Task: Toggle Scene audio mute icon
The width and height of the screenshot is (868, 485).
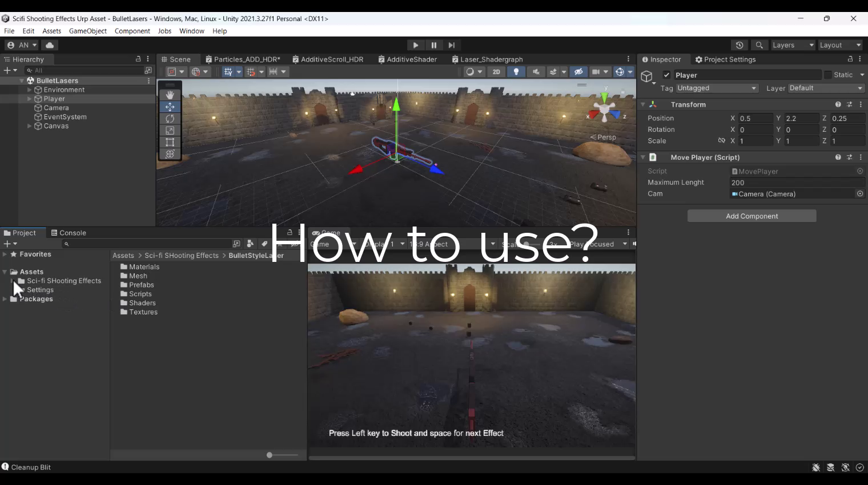Action: click(536, 72)
